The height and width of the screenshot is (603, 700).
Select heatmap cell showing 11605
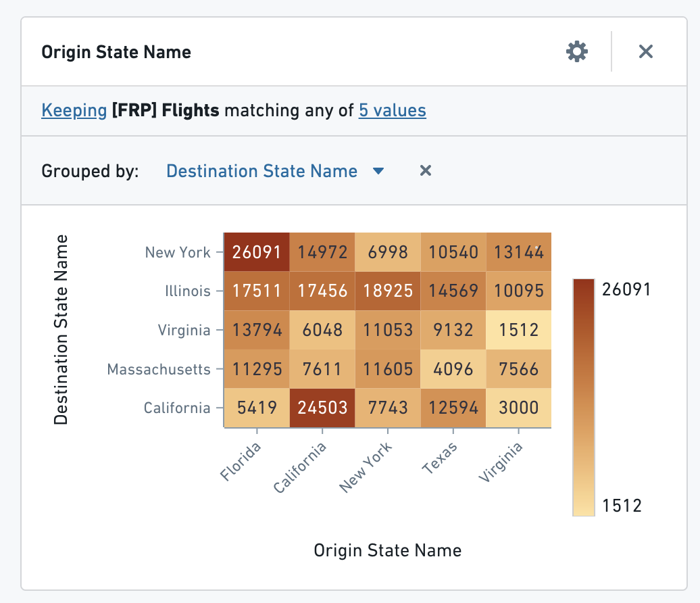(388, 369)
